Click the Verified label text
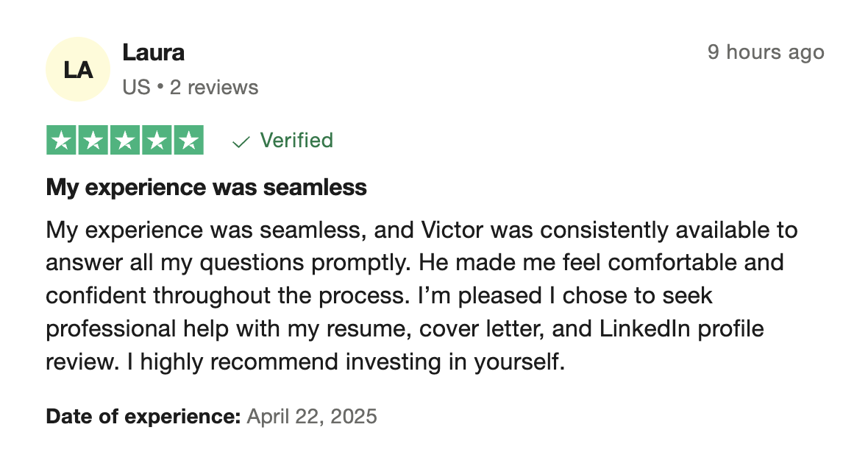Image resolution: width=868 pixels, height=455 pixels. tap(296, 140)
